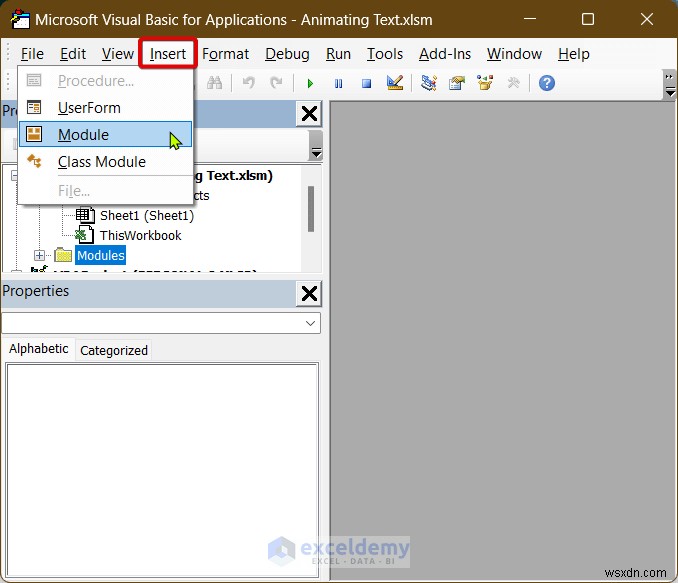Open the Object Browser toolbar icon
This screenshot has width=678, height=583.
(485, 83)
